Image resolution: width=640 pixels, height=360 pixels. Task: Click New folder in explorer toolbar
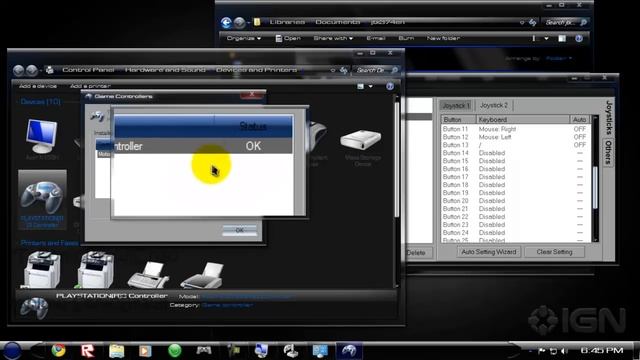443,38
